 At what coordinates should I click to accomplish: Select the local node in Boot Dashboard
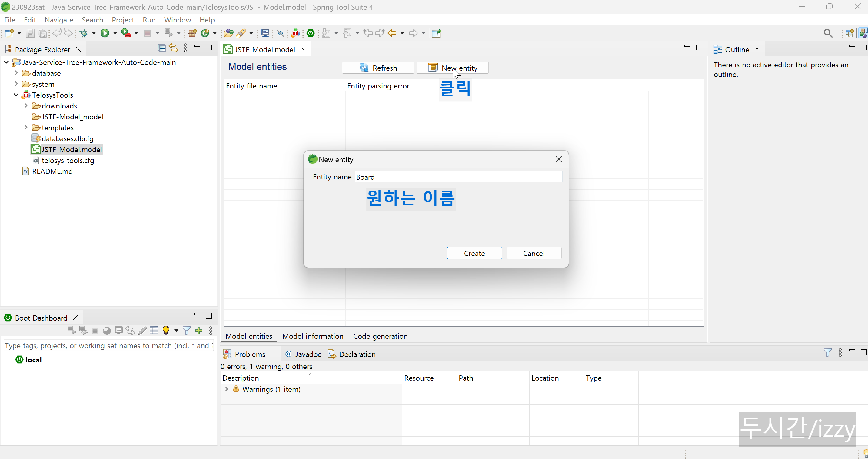tap(29, 360)
